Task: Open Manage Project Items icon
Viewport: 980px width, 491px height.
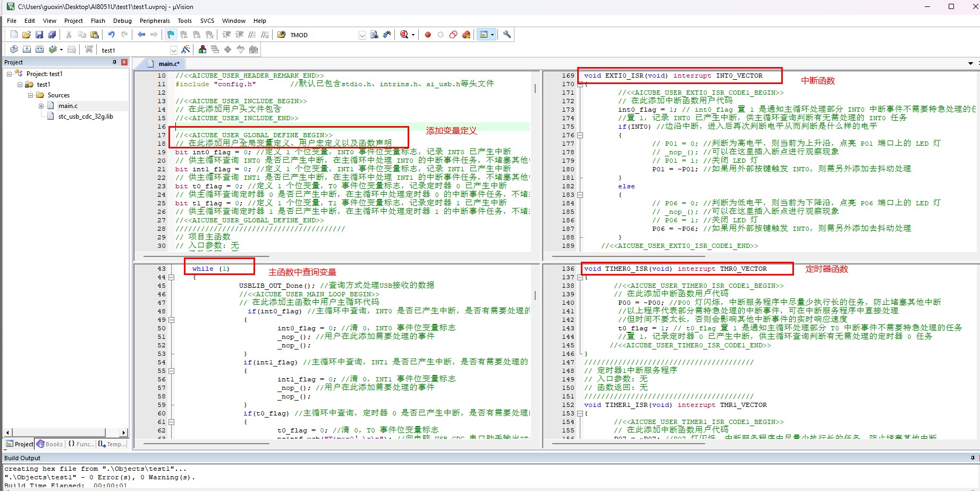Action: pos(202,49)
